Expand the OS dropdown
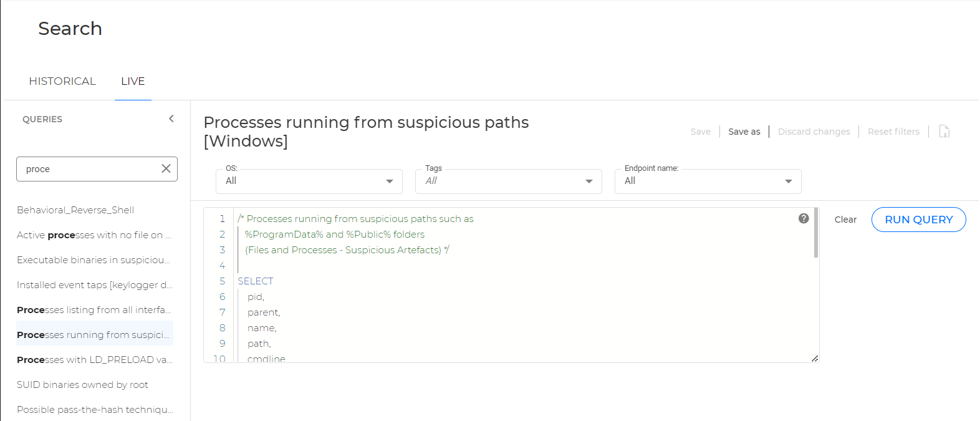The image size is (980, 421). [309, 181]
